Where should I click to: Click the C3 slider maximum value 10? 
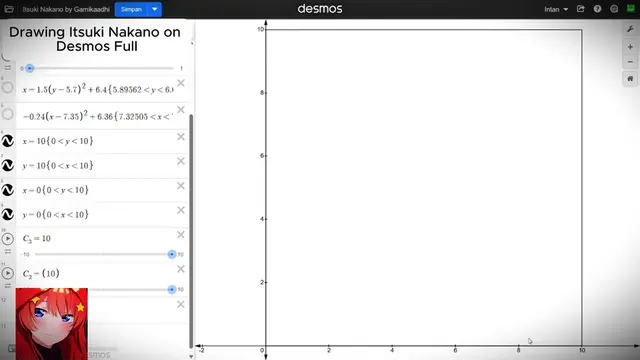point(180,254)
